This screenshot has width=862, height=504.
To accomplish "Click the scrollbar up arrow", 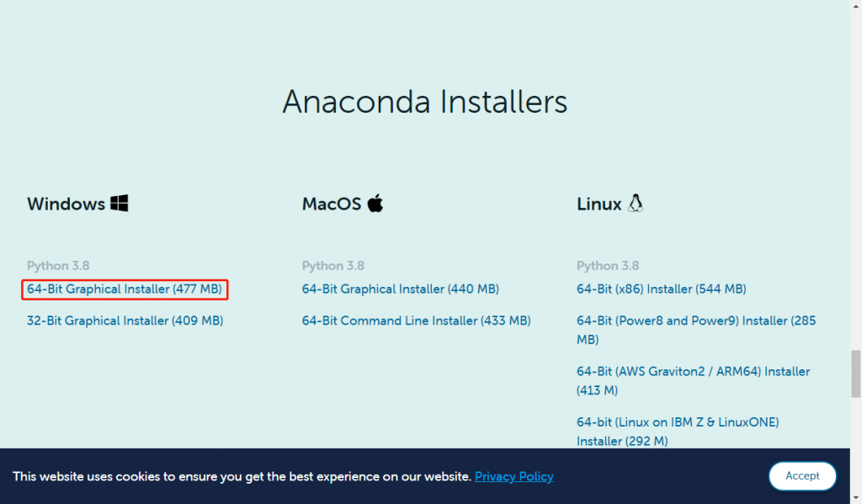I will pyautogui.click(x=856, y=4).
